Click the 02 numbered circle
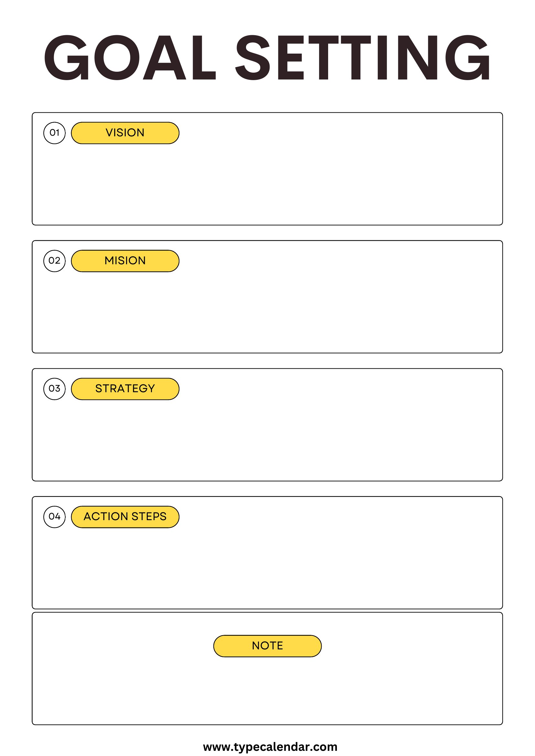 (x=54, y=261)
